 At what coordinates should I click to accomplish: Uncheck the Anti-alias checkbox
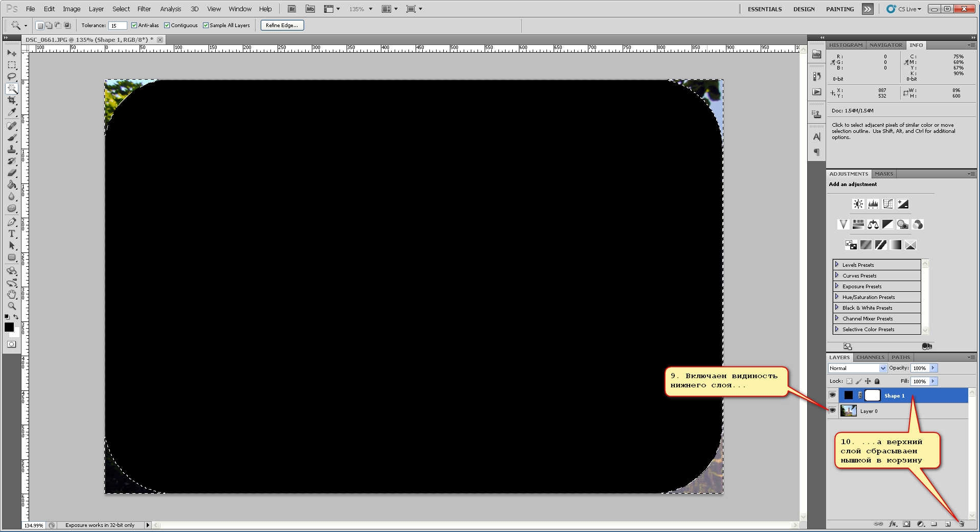point(134,25)
